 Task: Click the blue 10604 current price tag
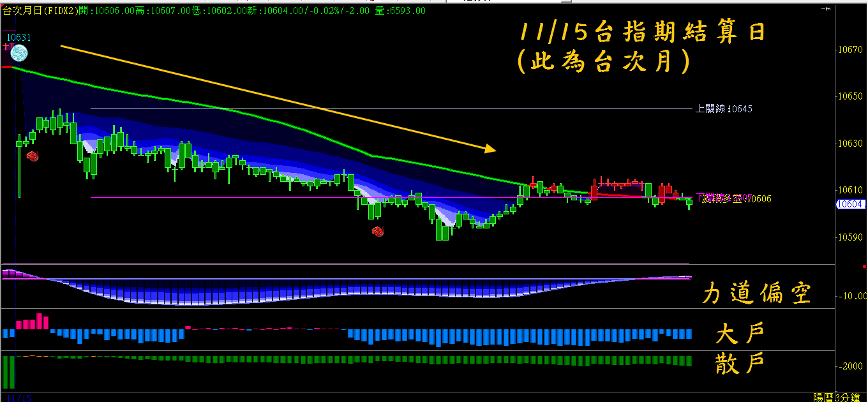pyautogui.click(x=850, y=204)
